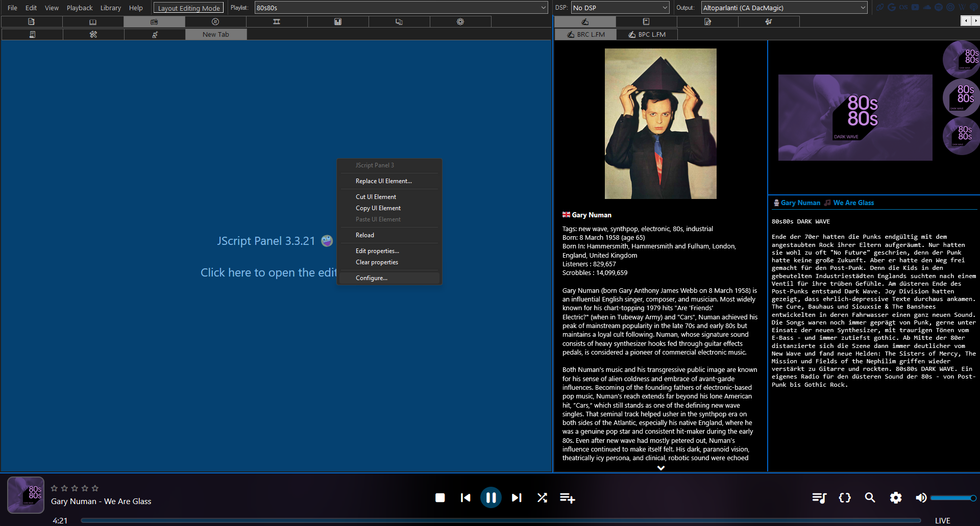Open the Edit menu
The image size is (980, 526).
coord(31,8)
